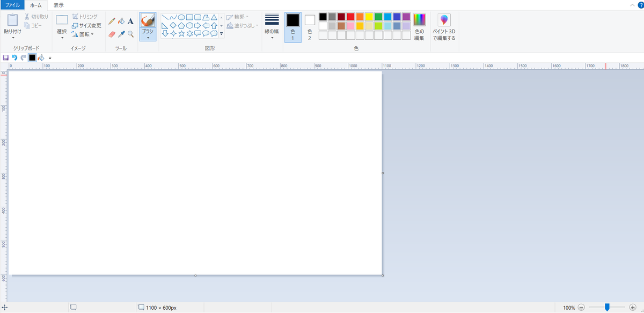Choose the yellow color swatch
The width and height of the screenshot is (644, 313).
369,17
